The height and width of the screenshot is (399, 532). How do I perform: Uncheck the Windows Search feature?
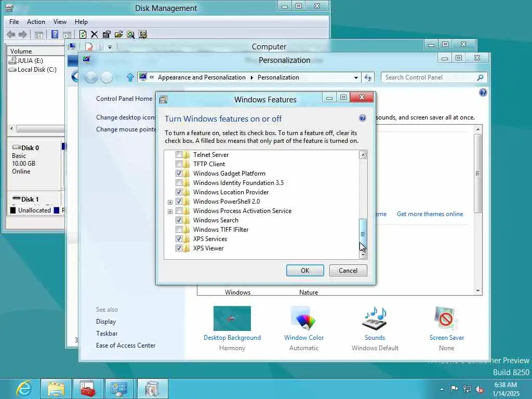pos(179,220)
